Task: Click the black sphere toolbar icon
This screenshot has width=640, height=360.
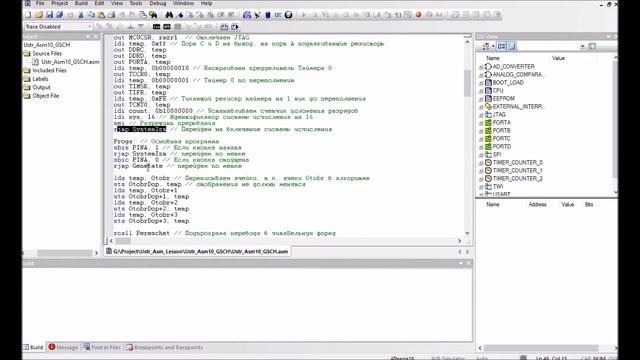Action: tap(289, 15)
